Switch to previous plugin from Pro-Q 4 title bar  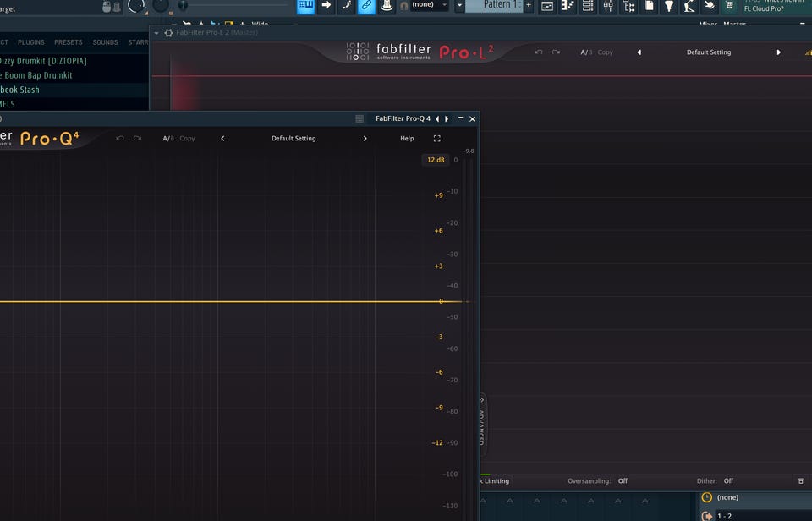[437, 118]
